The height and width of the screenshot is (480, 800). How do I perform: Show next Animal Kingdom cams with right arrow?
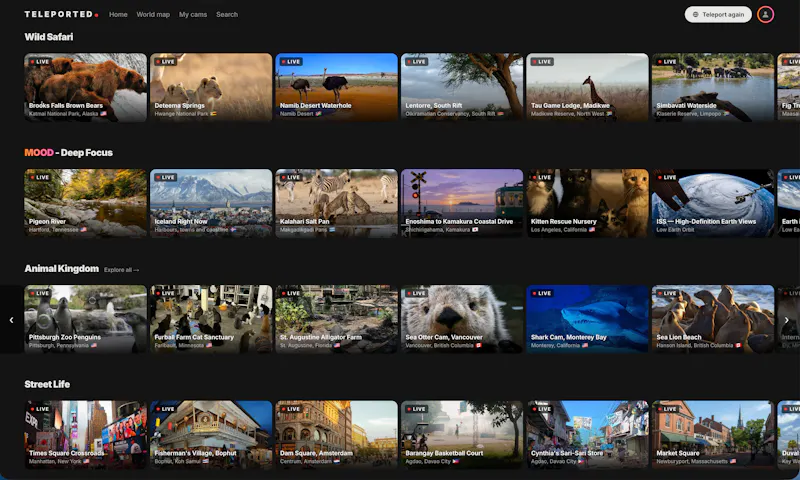click(787, 320)
